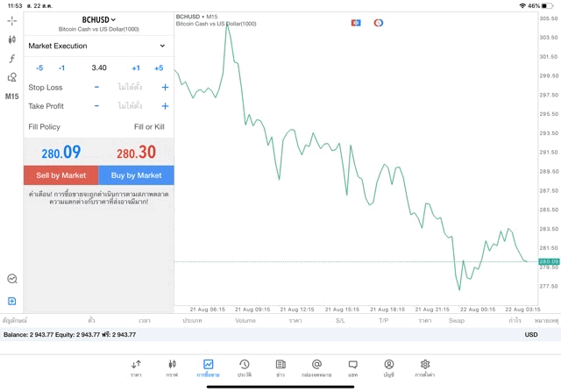This screenshot has width=561, height=392.
Task: Tap the new order icon in sidebar
Action: (11, 301)
